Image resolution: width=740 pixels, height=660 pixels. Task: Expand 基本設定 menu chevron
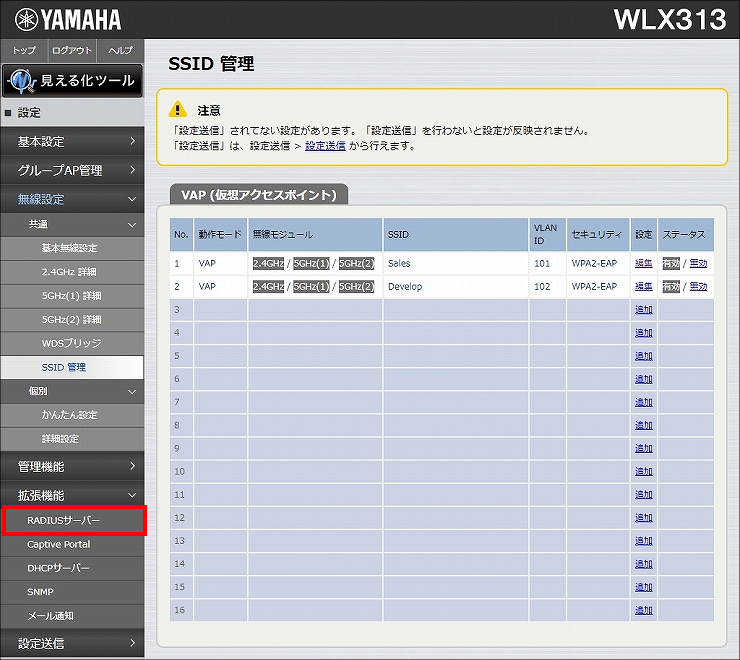coord(132,141)
